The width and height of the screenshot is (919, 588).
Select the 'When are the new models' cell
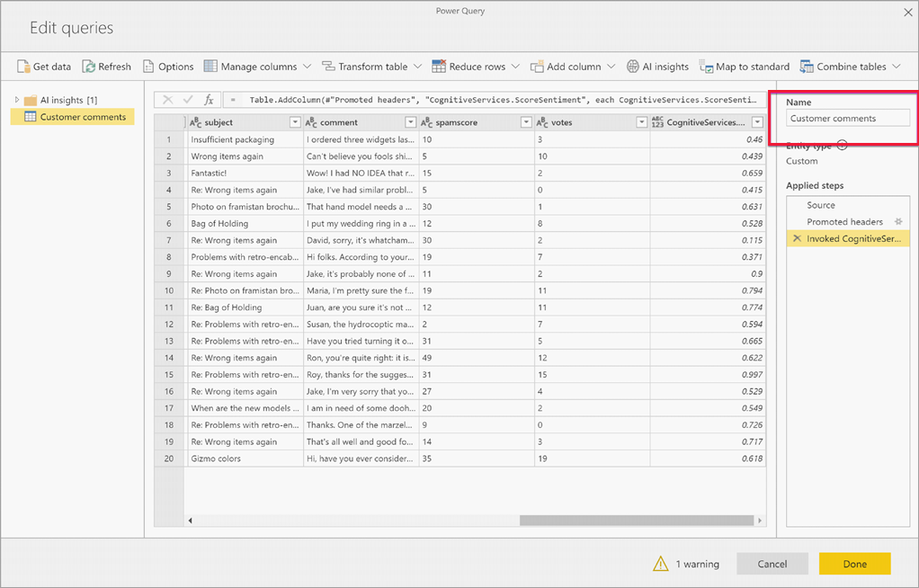[x=244, y=408]
